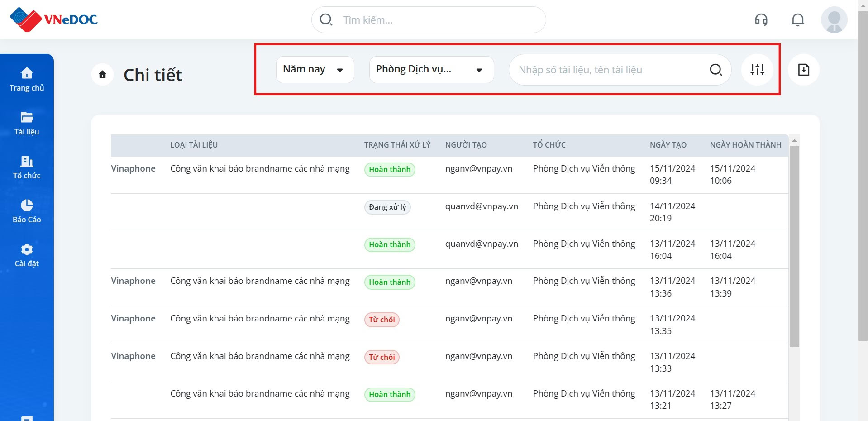This screenshot has width=868, height=421.
Task: Click the magnifier icon in top search bar
Action: [326, 19]
